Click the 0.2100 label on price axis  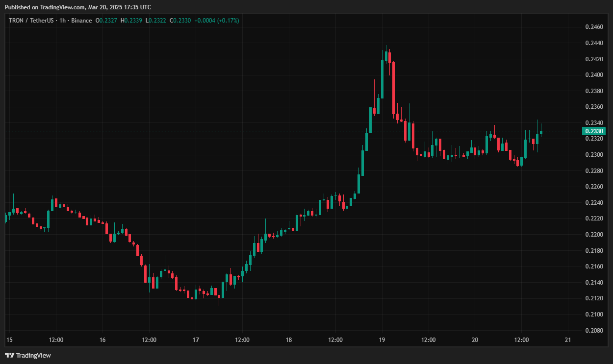(x=594, y=315)
